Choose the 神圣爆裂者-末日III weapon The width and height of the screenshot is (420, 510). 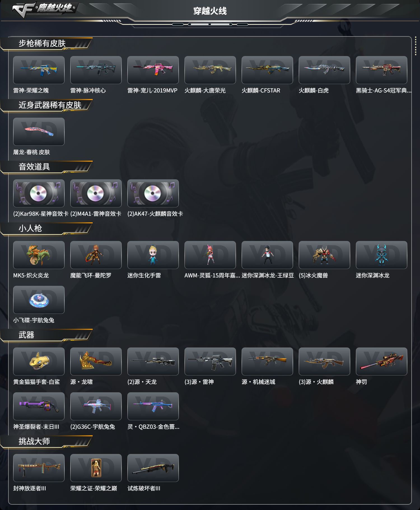point(39,406)
